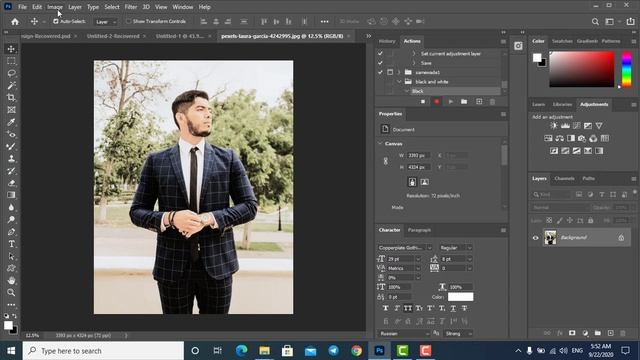Open the Layer auto-select dropdown

point(106,22)
